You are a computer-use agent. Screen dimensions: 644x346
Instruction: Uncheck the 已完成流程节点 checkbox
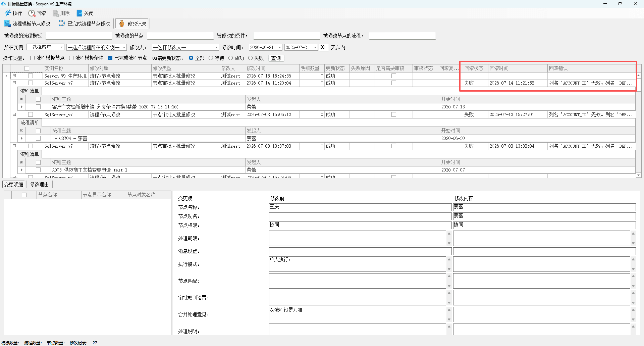click(110, 58)
